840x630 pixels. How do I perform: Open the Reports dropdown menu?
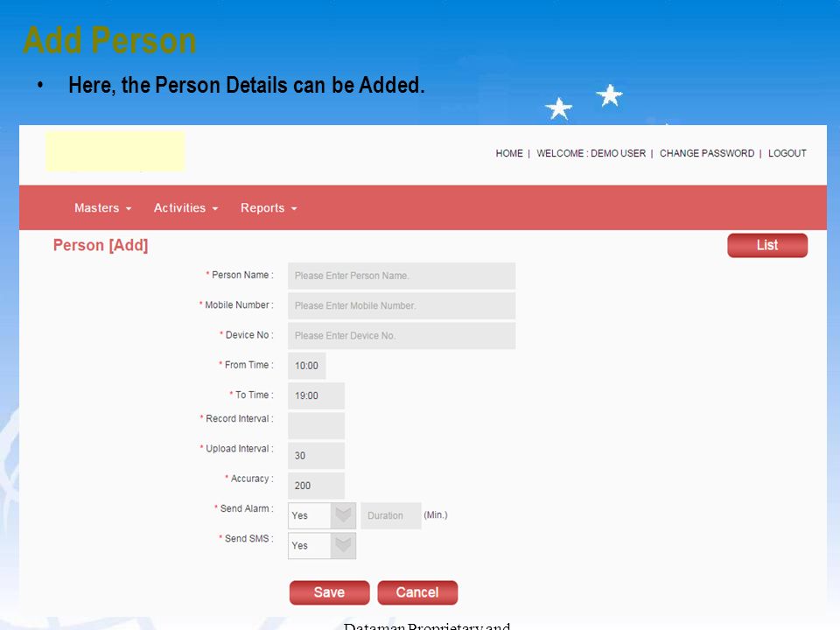[269, 208]
